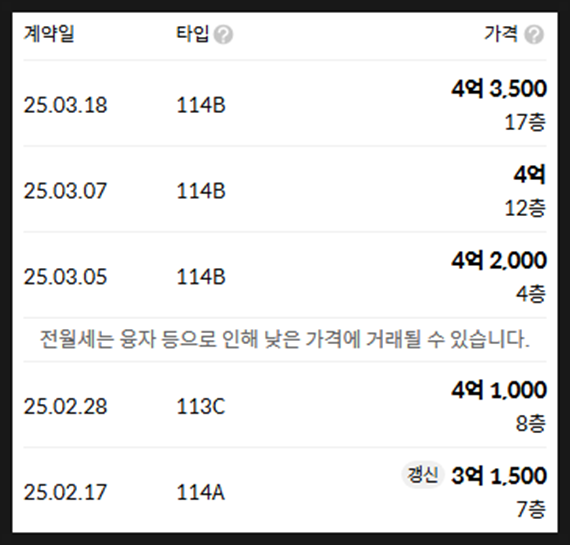
Task: Open the 25.02.28 transaction row
Action: (285, 405)
